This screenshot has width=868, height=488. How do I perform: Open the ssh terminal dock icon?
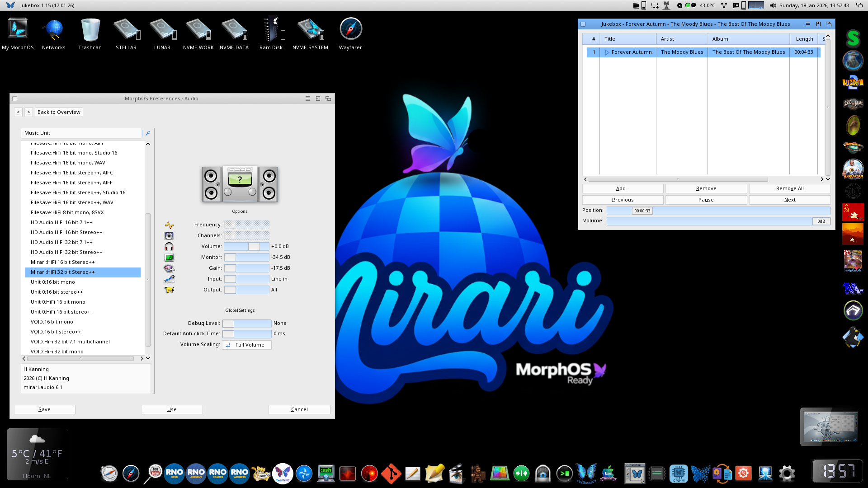point(325,473)
